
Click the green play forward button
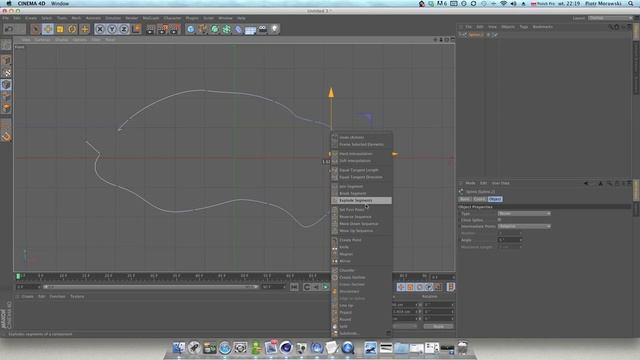(326, 287)
